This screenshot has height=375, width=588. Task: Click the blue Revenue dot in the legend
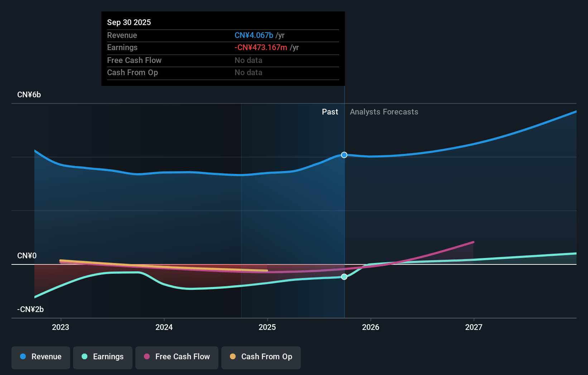tap(23, 357)
